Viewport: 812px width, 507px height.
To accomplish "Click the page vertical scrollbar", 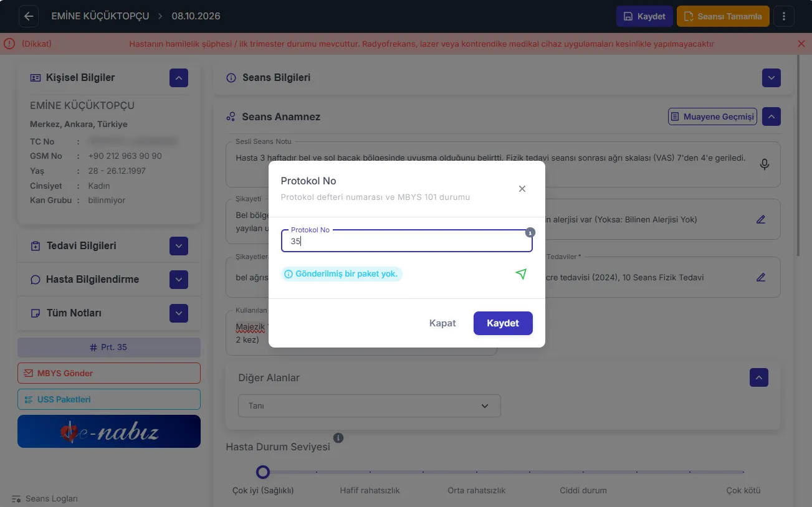I will 799,156.
